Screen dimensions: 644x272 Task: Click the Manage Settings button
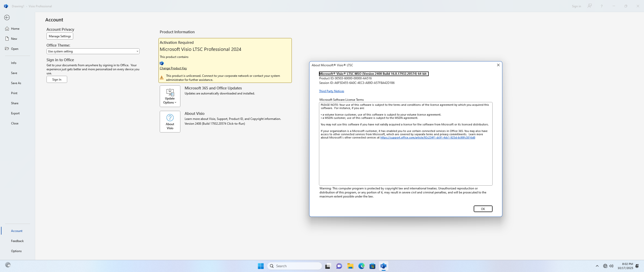60,36
